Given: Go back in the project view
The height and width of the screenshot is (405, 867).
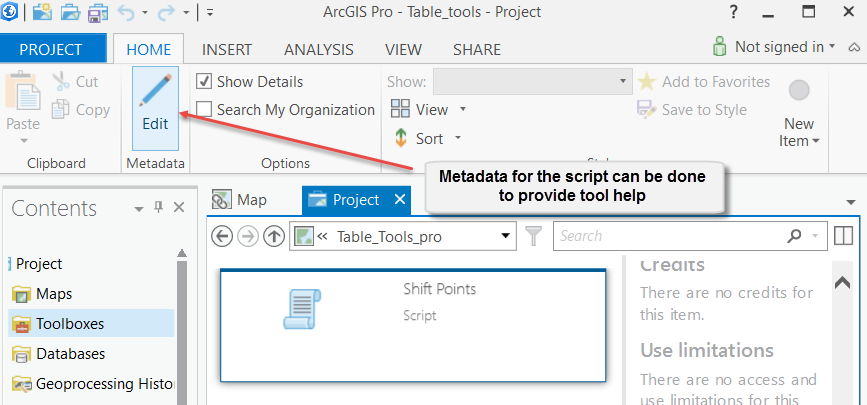Looking at the screenshot, I should coord(222,237).
